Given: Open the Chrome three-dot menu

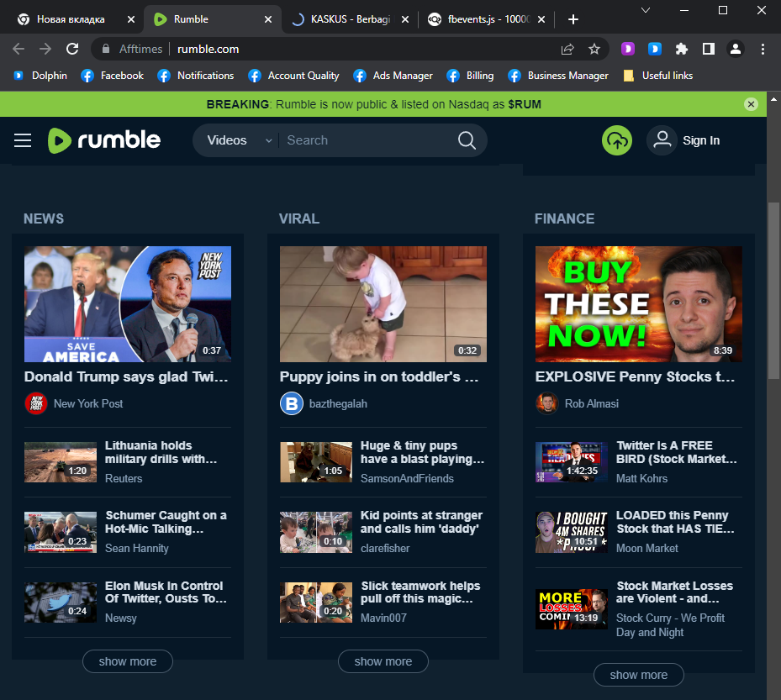Looking at the screenshot, I should click(x=763, y=49).
